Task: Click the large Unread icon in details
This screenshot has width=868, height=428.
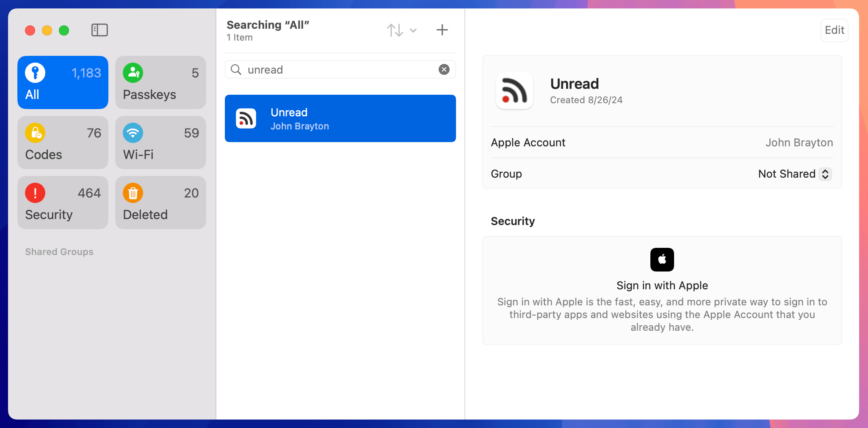Action: coord(514,91)
